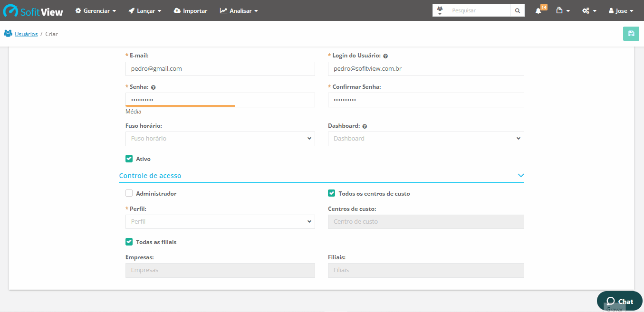This screenshot has height=312, width=644.
Task: Click the E-mail input field
Action: (220, 69)
